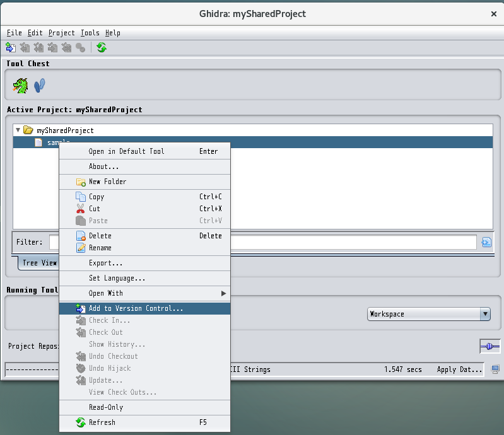Click the Apply Dat... status text
Image resolution: width=504 pixels, height=435 pixels.
459,369
